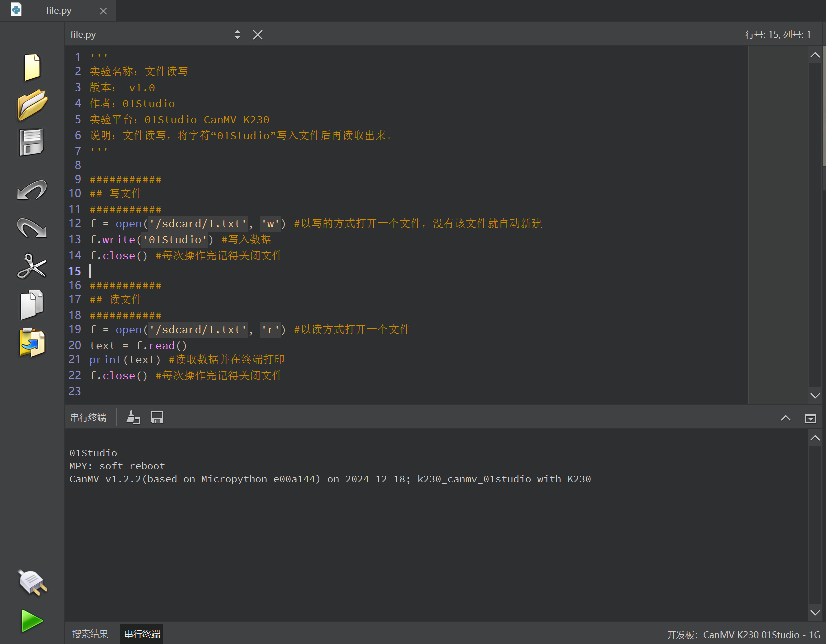
Task: Click the terminal scroll up arrow
Action: (x=815, y=438)
